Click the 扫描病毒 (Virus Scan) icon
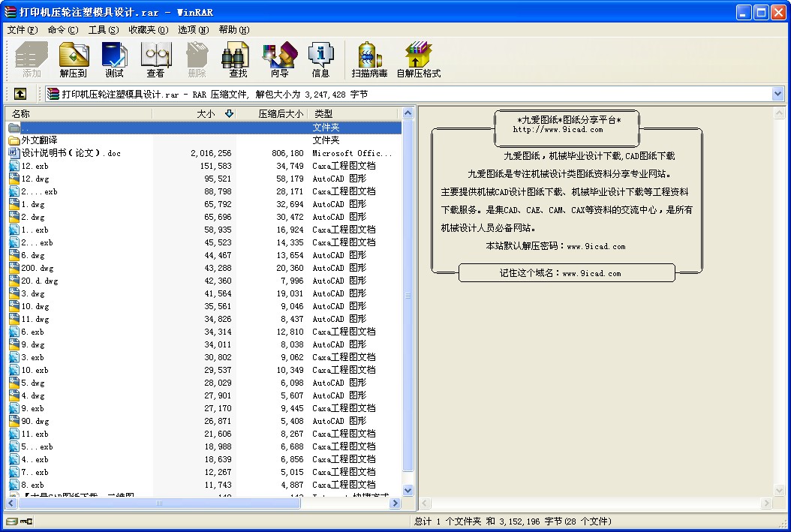 tap(370, 59)
